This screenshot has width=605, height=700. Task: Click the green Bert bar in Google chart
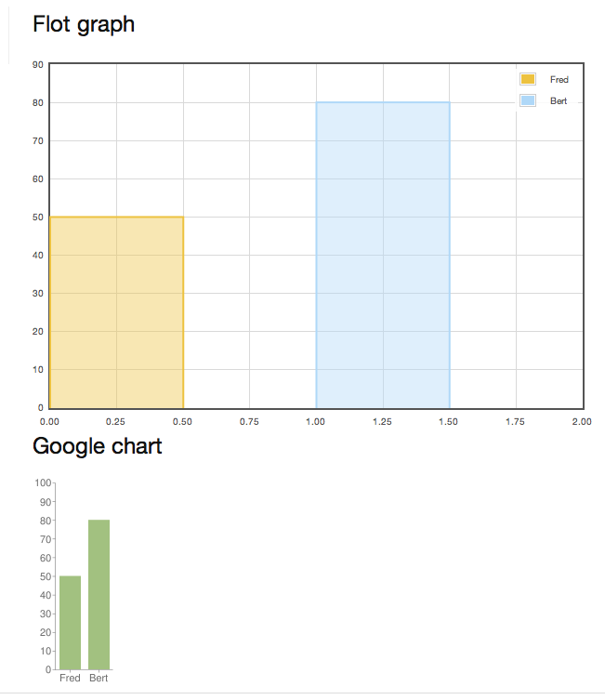click(x=99, y=594)
